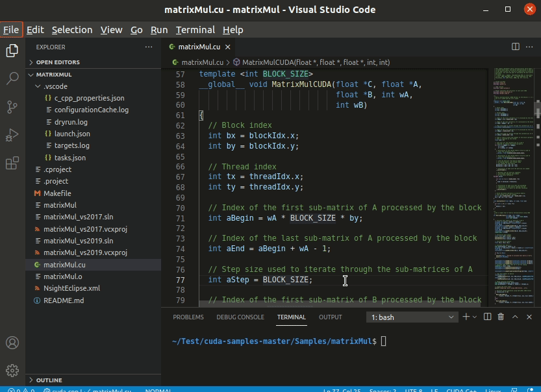Open editor more actions ellipsis

click(529, 47)
